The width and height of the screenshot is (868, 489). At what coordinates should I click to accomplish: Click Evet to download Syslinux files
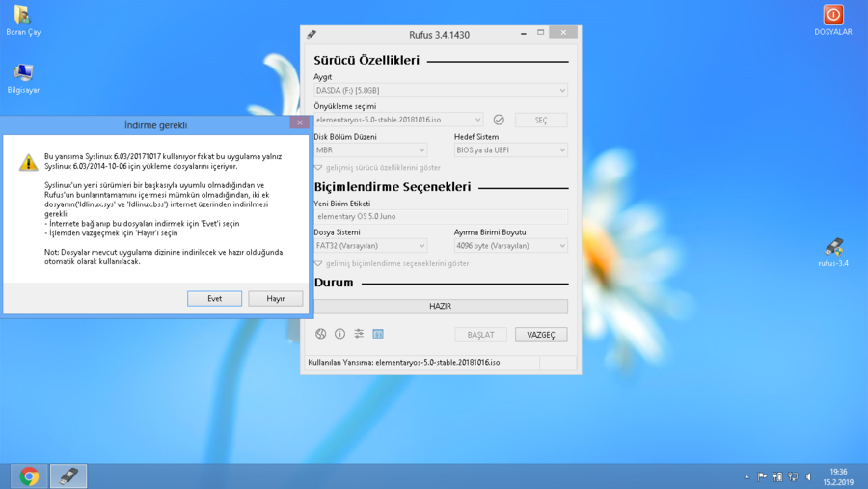point(214,298)
